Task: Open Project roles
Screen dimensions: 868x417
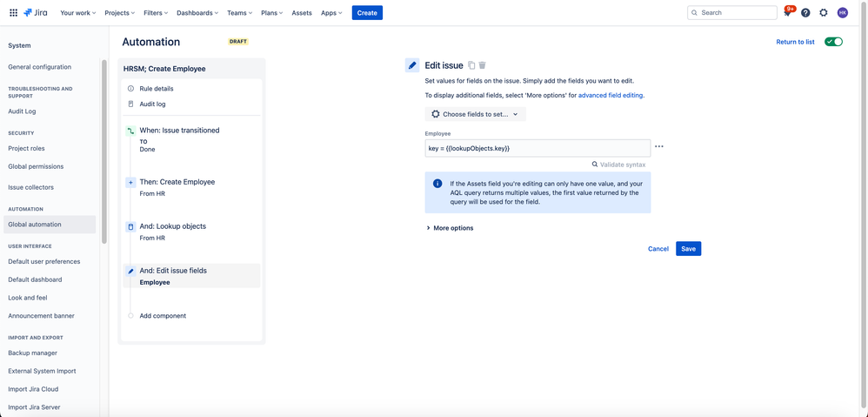Action: point(27,148)
